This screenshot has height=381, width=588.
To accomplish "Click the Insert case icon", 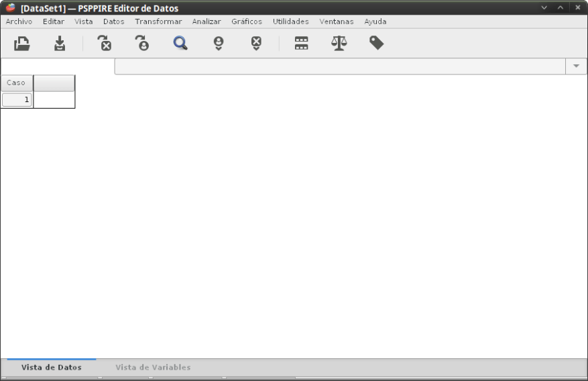I will click(219, 44).
